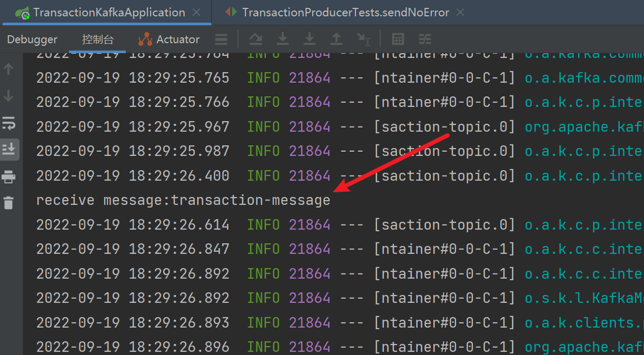Viewport: 644px width, 355px height.
Task: Open the Debugger tab
Action: (x=32, y=40)
